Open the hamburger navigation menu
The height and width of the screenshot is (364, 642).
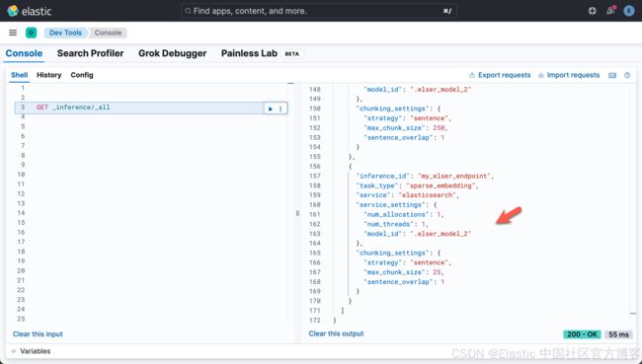(x=13, y=33)
